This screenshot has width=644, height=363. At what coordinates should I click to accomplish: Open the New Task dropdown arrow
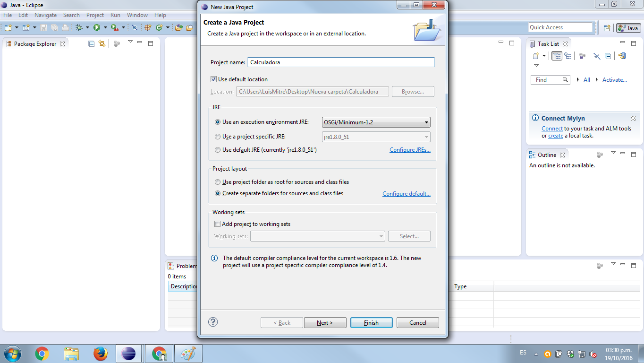544,56
